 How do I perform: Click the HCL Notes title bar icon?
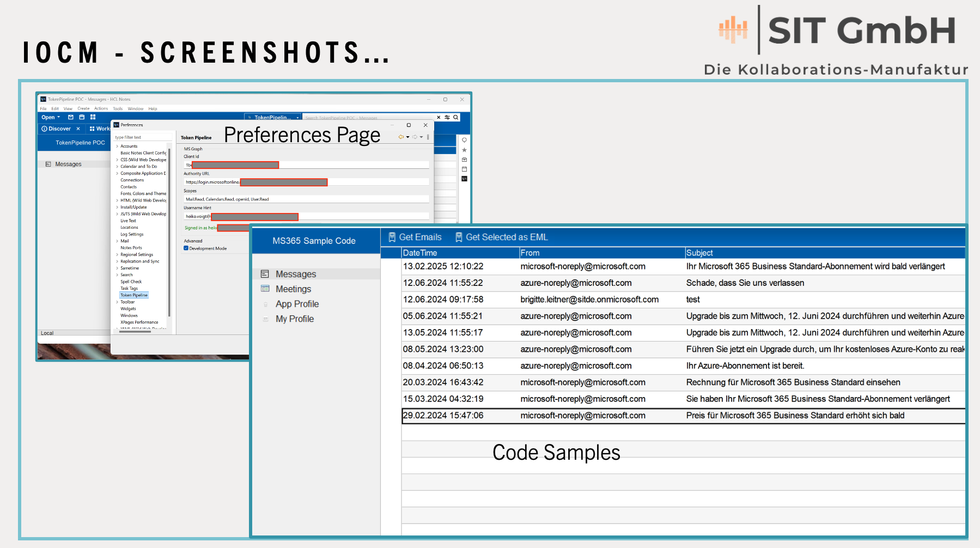click(x=43, y=99)
